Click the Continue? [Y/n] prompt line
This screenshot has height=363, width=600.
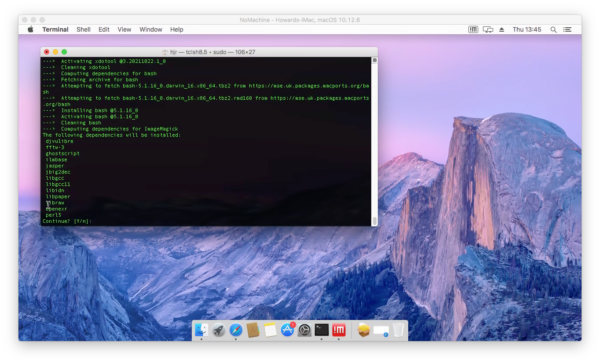click(x=67, y=221)
